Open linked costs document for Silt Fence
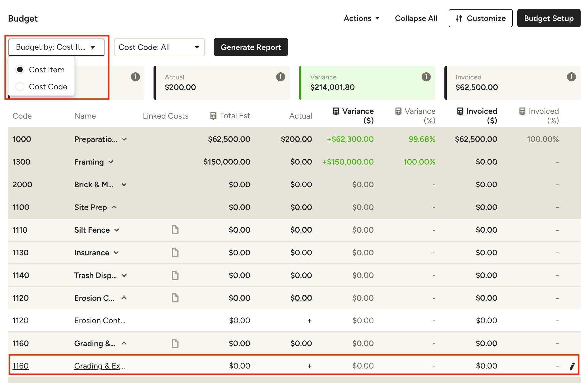588x383 pixels. click(x=175, y=230)
